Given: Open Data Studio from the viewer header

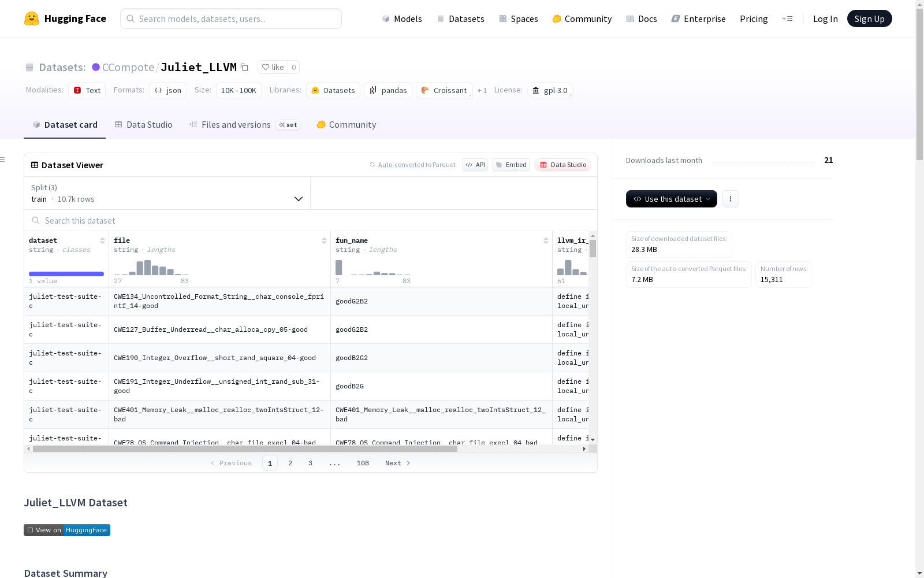Looking at the screenshot, I should [x=562, y=165].
